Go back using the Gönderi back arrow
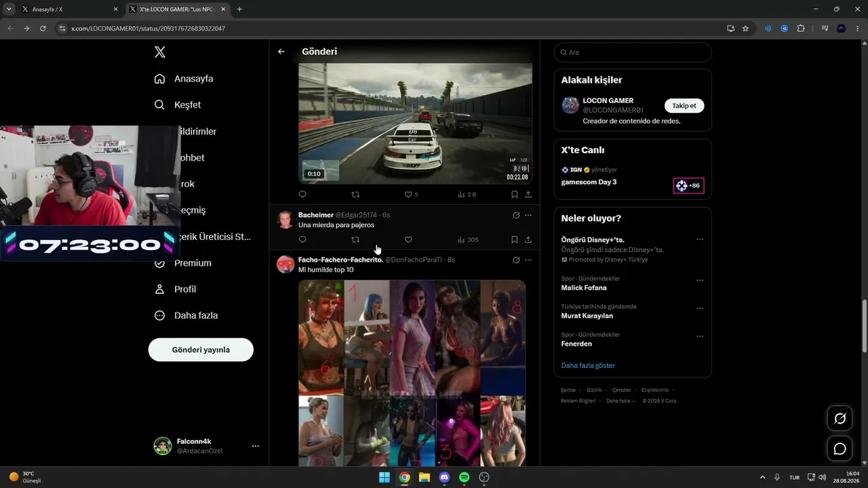The image size is (868, 488). tap(281, 52)
